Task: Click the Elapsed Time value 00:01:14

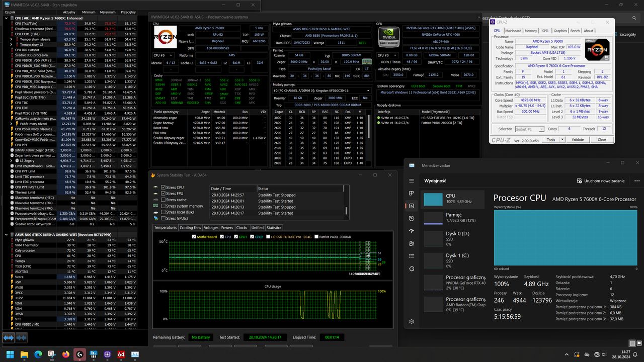Action: coord(332,337)
